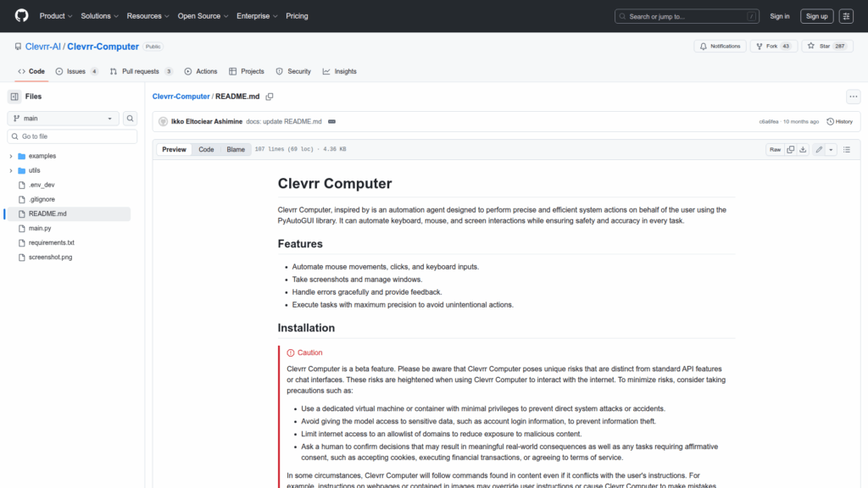Open the appearance settings icon in header
Screen dimensions: 868x488
pyautogui.click(x=846, y=16)
